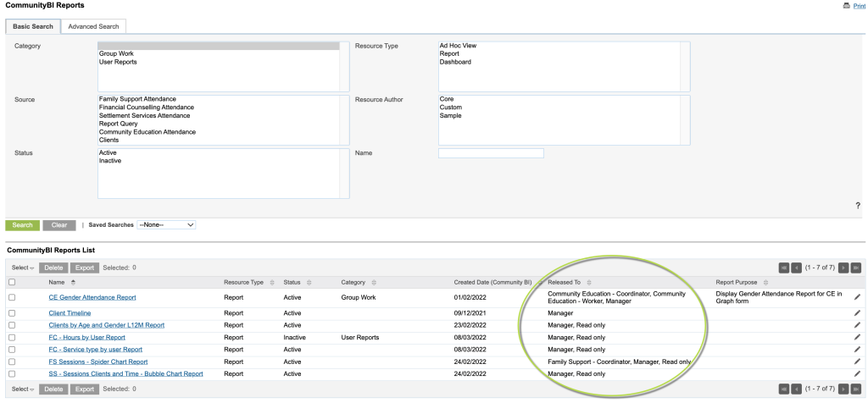The image size is (868, 403).
Task: Go to first page using pager below table
Action: (x=784, y=389)
